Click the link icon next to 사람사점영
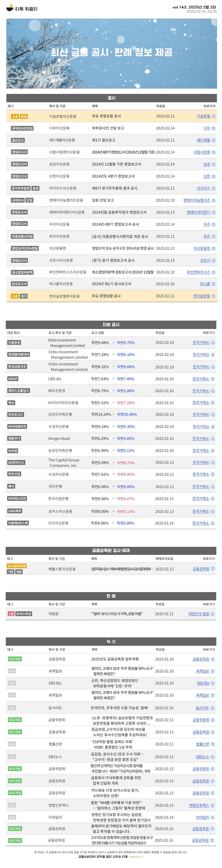222x868 pixels. tap(214, 152)
